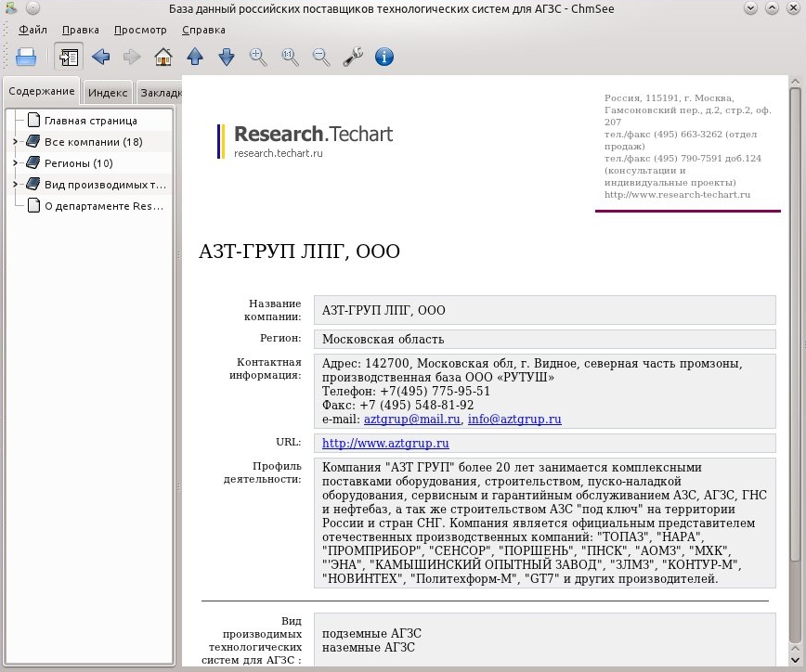Screen dimensions: 806x672
Task: Click the Профиль деятельности label
Action: point(262,472)
